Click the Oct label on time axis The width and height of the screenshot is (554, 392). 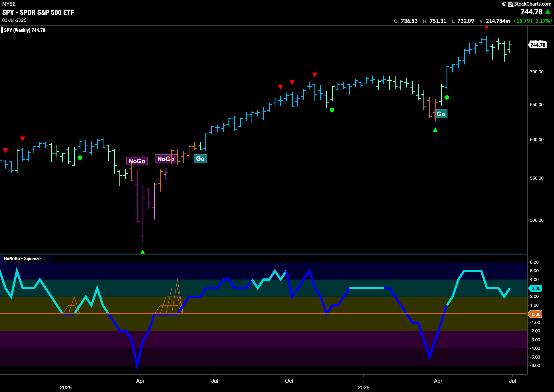(x=289, y=381)
